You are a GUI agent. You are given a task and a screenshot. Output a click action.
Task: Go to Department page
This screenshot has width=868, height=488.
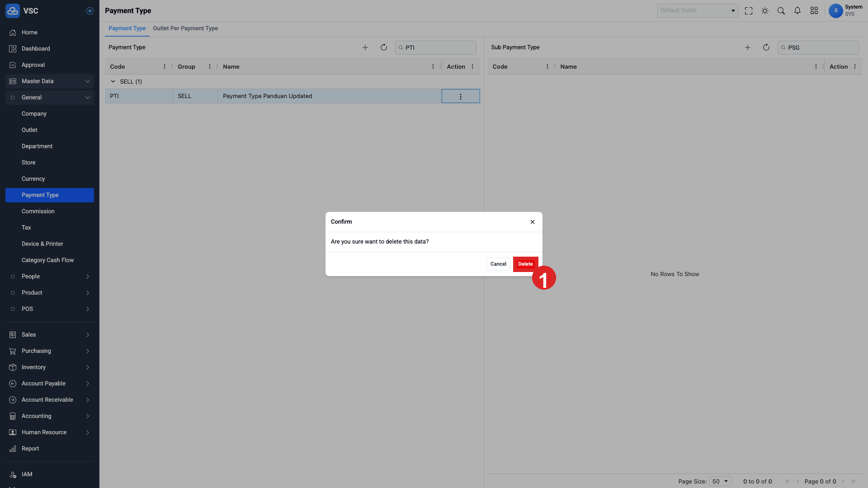[50, 146]
